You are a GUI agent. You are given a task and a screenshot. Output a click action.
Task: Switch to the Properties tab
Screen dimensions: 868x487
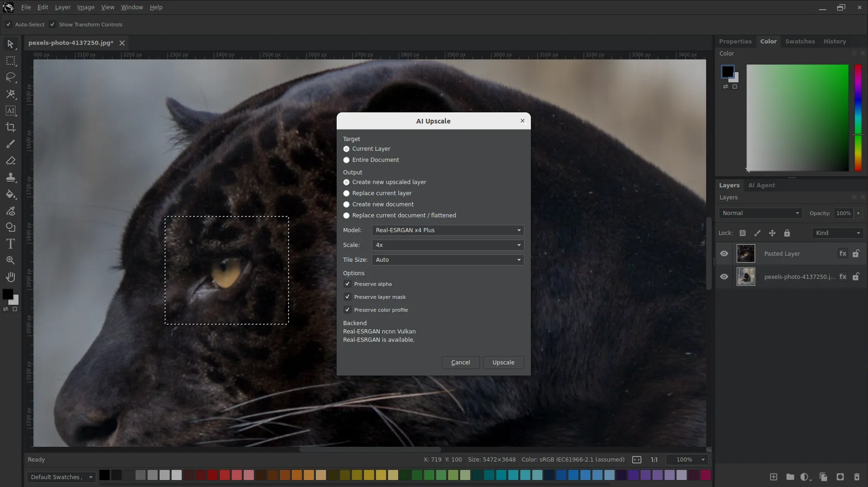(735, 42)
